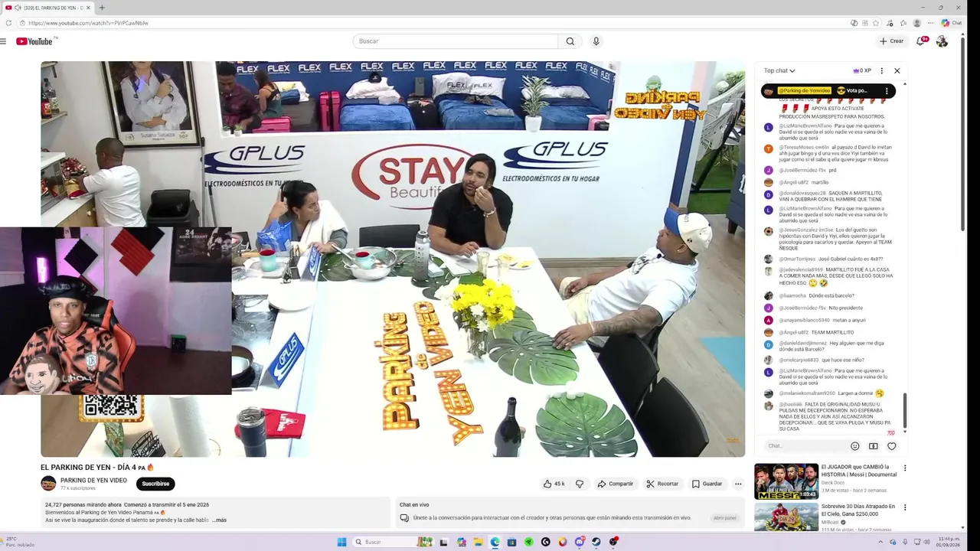Viewport: 980px width, 551px height.
Task: Open File Explorer from the taskbar
Action: [x=479, y=542]
